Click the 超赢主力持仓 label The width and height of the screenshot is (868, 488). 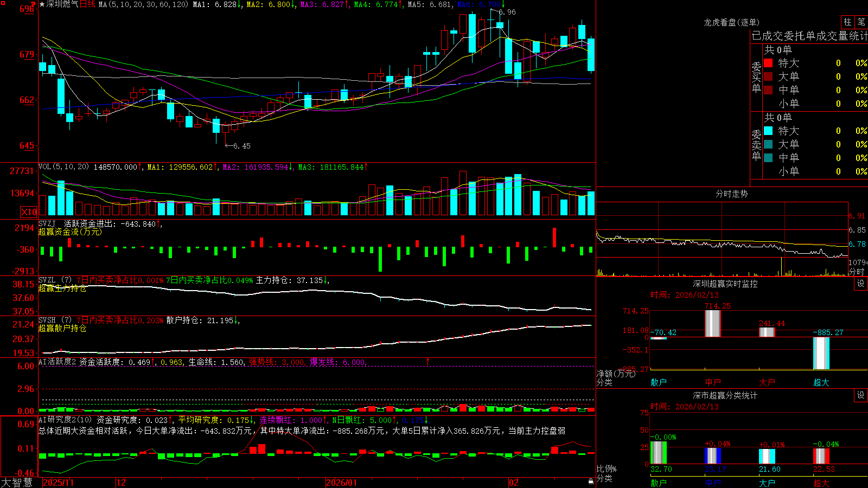(x=62, y=288)
